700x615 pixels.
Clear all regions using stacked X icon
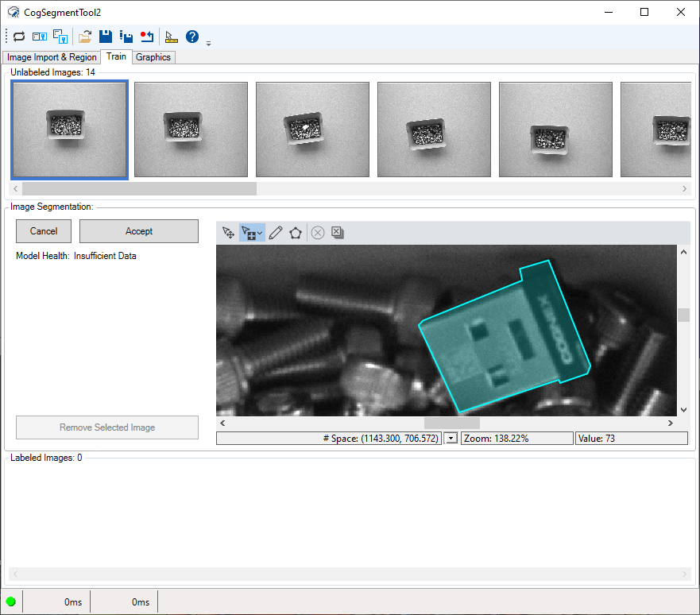coord(337,232)
